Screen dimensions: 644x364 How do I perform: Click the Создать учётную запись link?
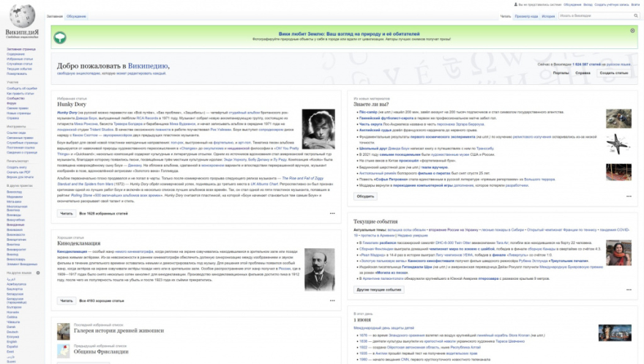click(609, 4)
